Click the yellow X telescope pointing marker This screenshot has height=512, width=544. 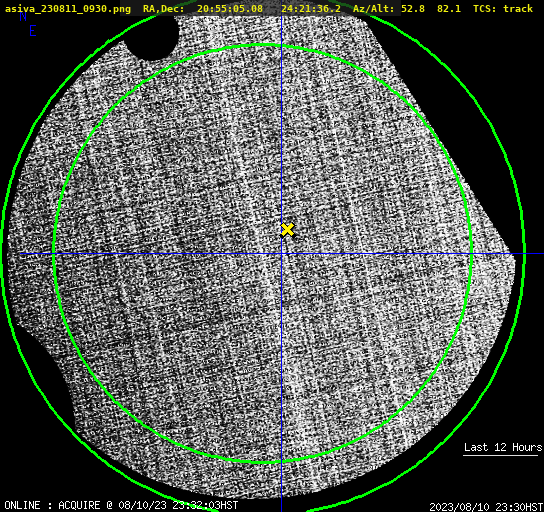tap(287, 230)
